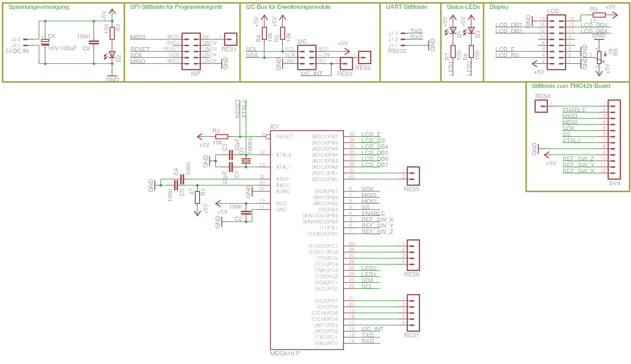
Task: Click the '5VDC IN' label
Action: click(17, 51)
